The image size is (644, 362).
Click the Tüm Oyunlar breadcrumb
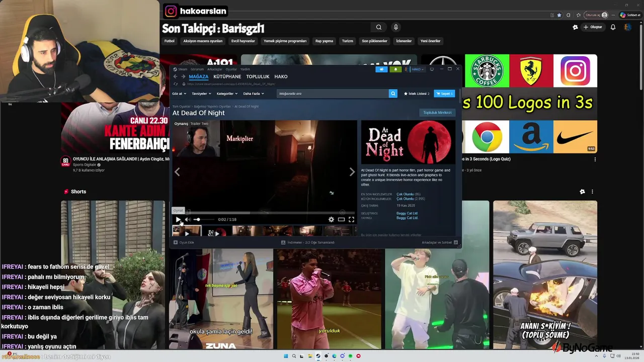click(x=182, y=107)
